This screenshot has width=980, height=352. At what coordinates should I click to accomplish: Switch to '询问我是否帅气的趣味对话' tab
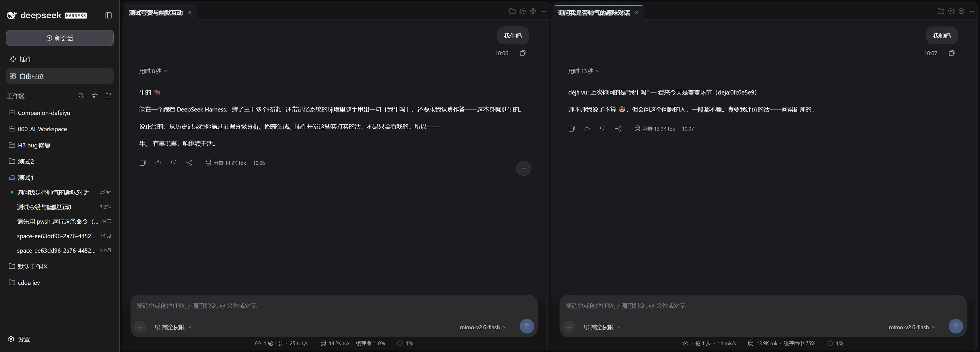click(x=593, y=13)
